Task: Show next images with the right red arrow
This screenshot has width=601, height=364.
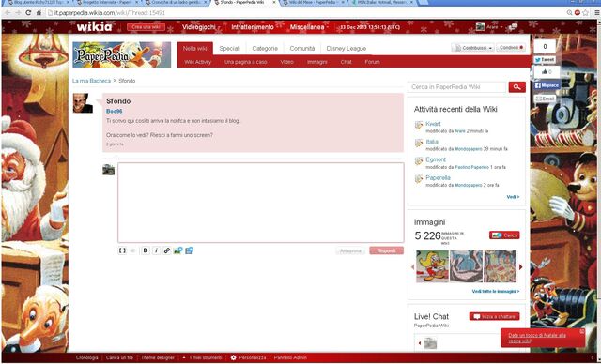Action: 520,266
